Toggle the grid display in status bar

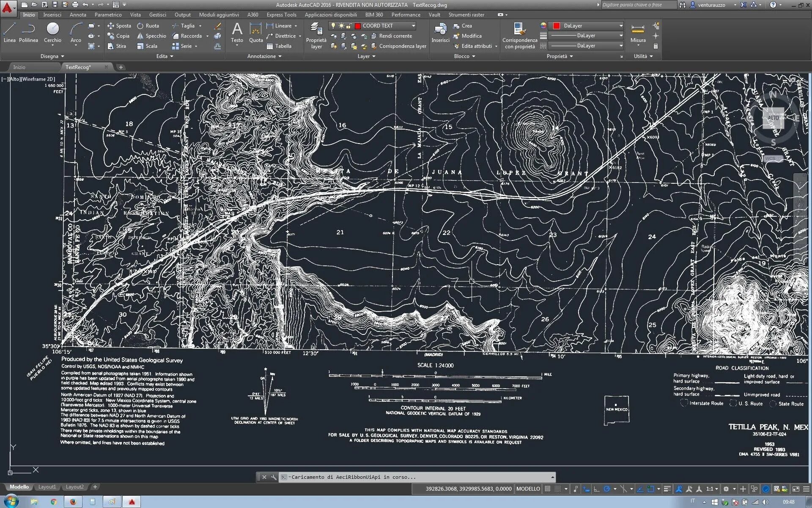[548, 489]
